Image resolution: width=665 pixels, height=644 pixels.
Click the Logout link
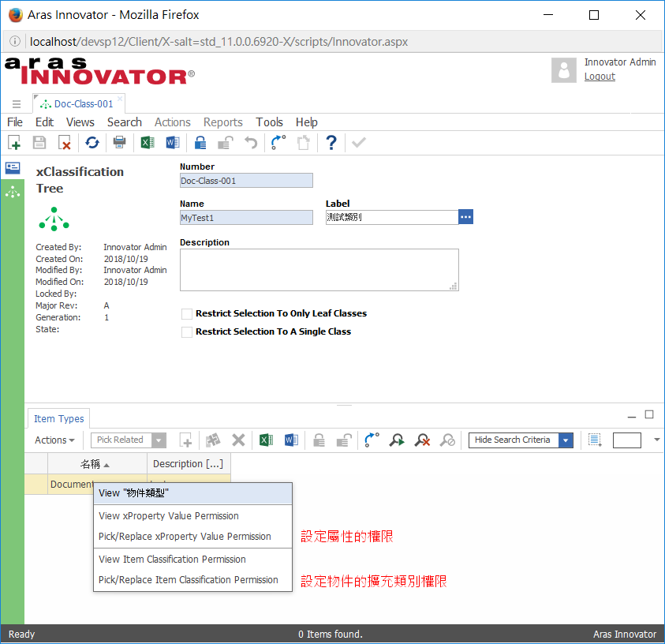[600, 77]
